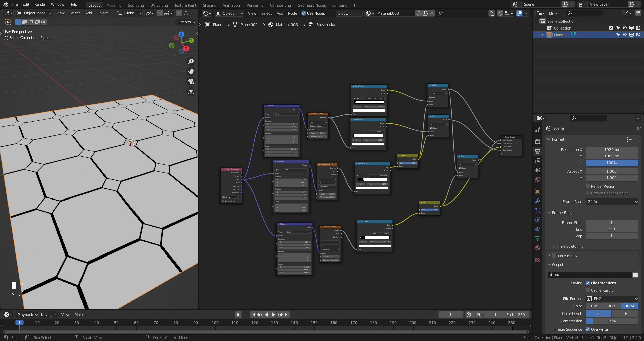The image size is (644, 341).
Task: Open the Render menu
Action: click(x=40, y=4)
